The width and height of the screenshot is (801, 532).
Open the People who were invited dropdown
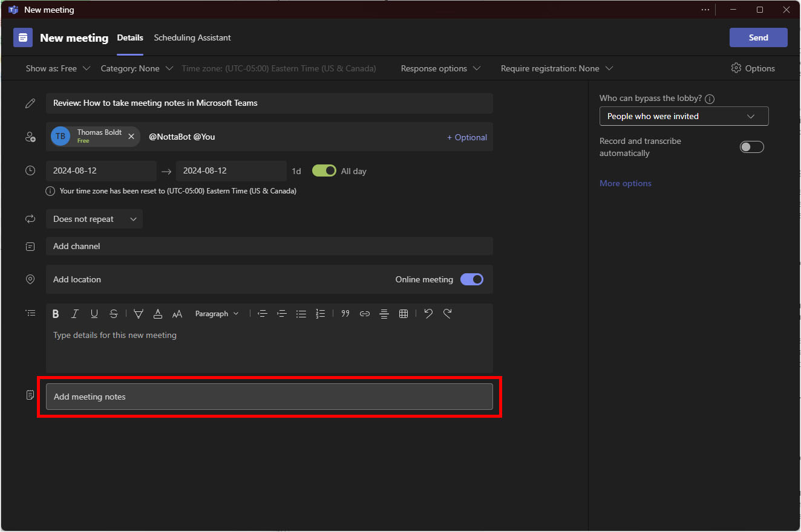684,116
